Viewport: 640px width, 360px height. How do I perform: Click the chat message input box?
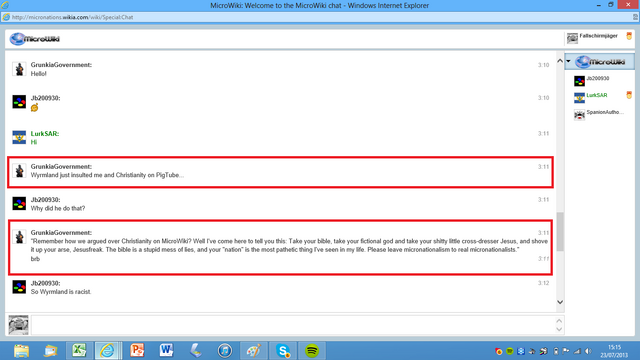293,325
